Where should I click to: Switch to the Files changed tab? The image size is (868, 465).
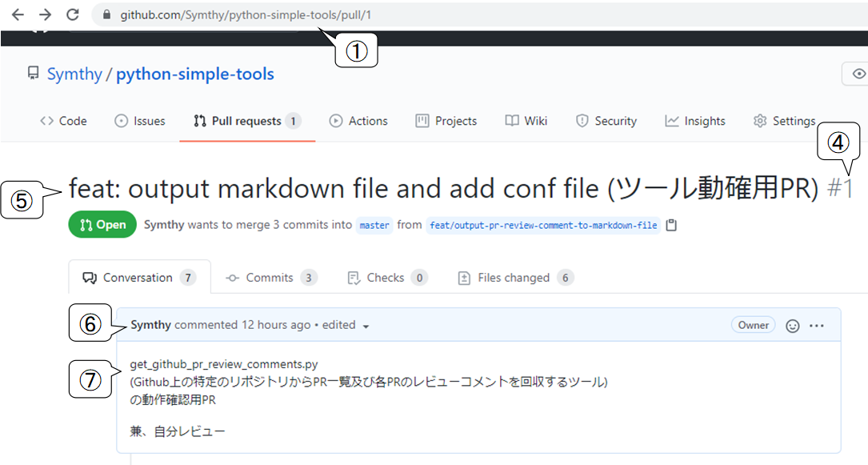[515, 278]
